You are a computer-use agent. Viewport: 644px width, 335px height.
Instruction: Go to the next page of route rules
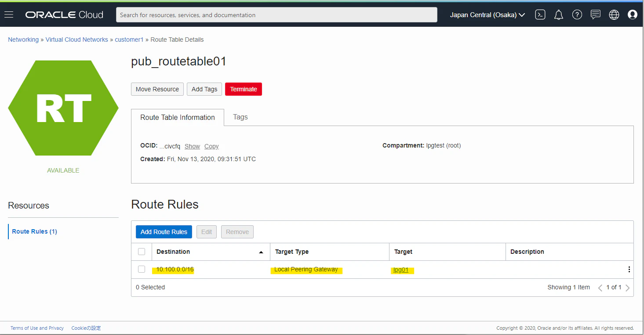pos(627,288)
